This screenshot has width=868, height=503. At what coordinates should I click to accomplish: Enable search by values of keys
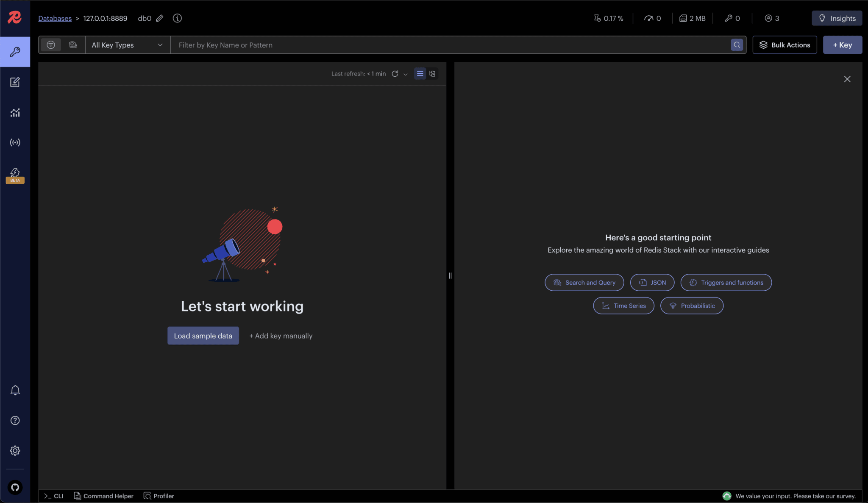[73, 44]
